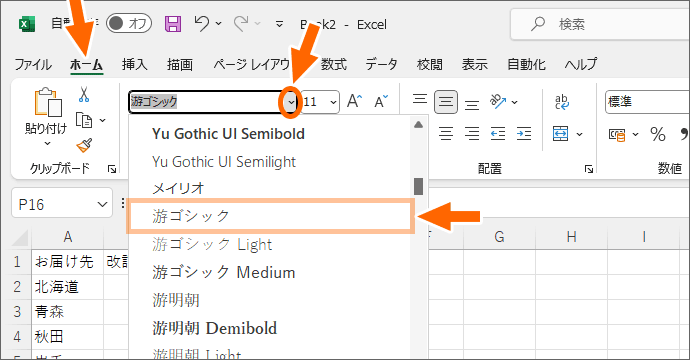Switch to the ホーム tab
The image size is (690, 360).
coord(86,65)
